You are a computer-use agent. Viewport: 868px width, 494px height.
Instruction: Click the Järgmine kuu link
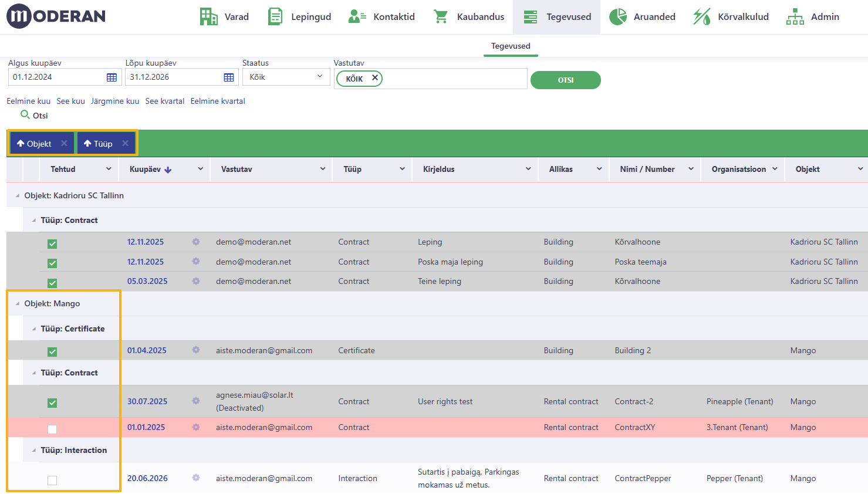tap(115, 101)
